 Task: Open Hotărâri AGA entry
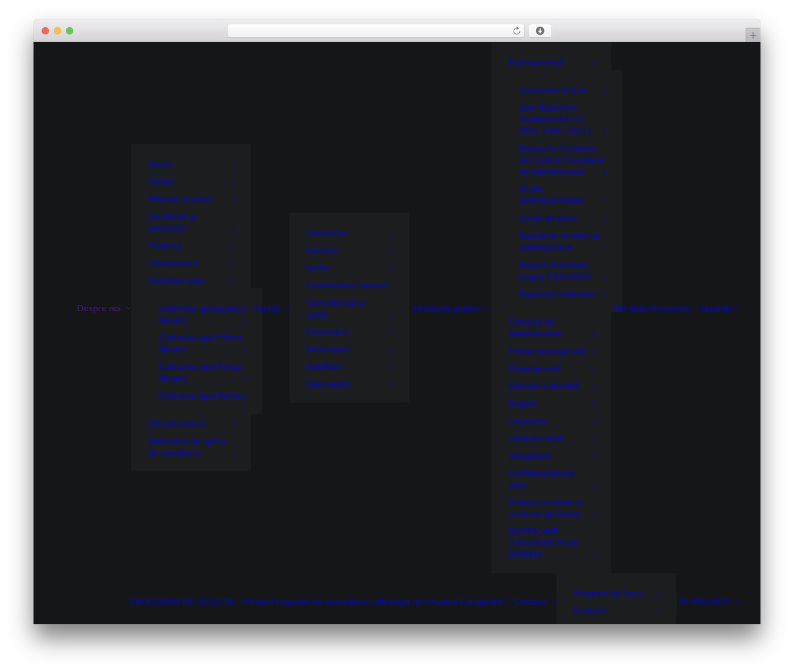coord(536,438)
